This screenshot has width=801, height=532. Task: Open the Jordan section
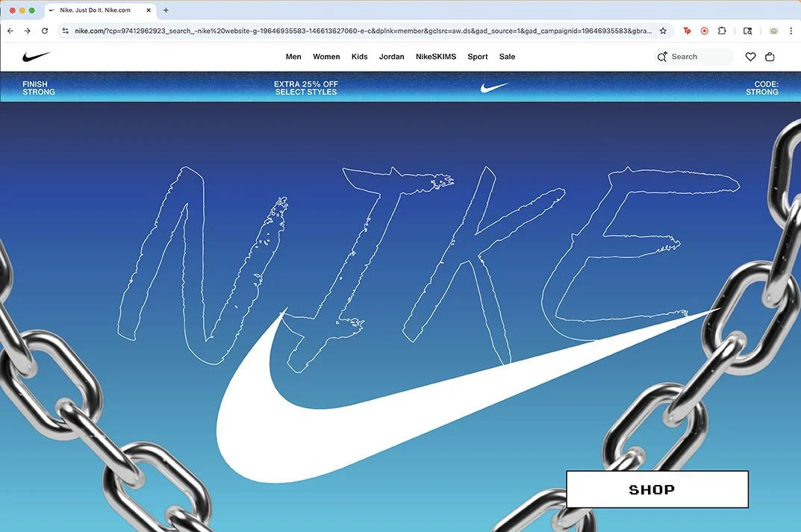[391, 56]
